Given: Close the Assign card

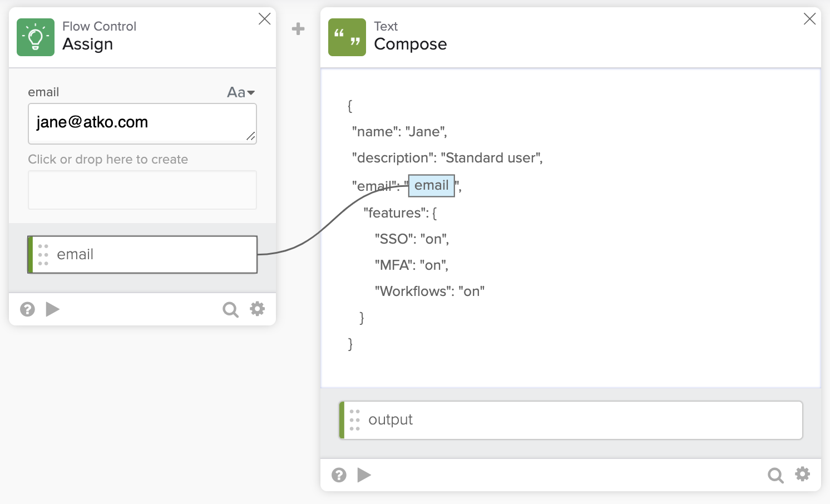Looking at the screenshot, I should [265, 19].
